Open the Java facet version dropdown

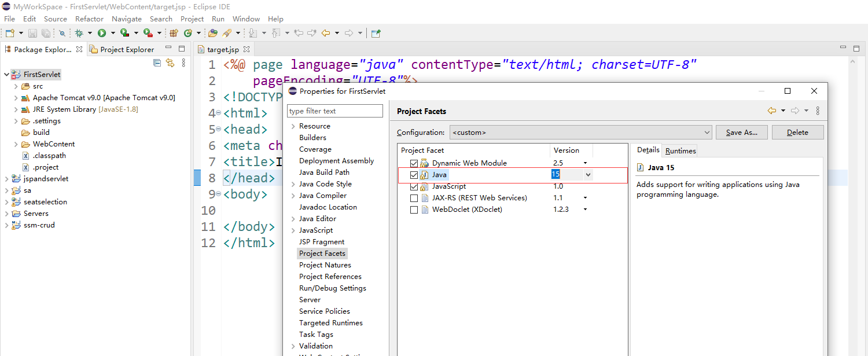click(588, 175)
